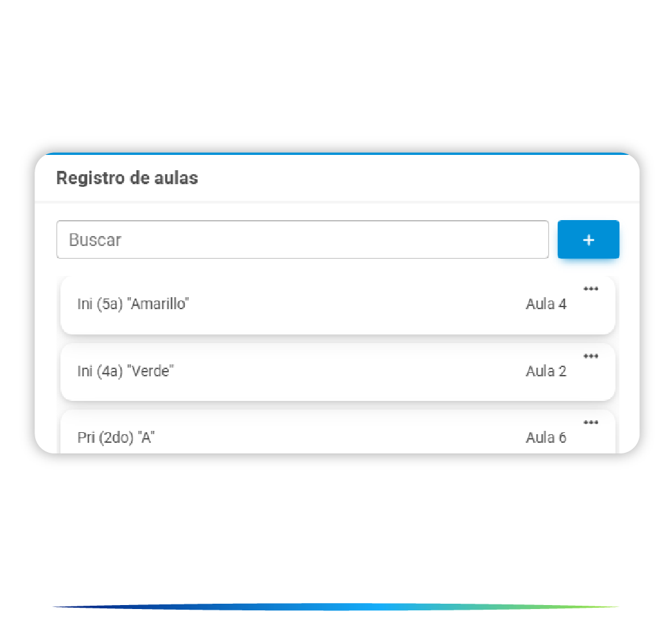Click the Buscar placeholder text
The height and width of the screenshot is (621, 672).
95,240
